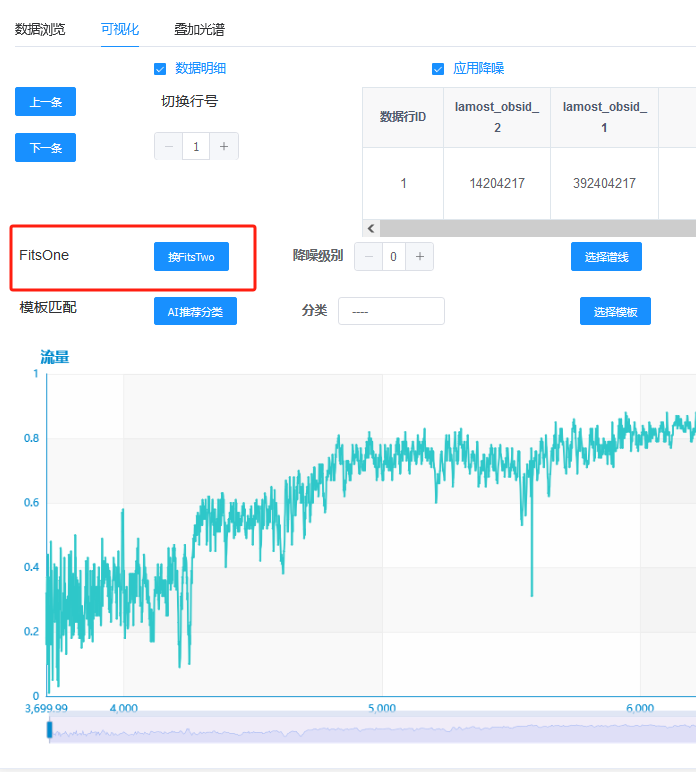
Task: Decrease row number with minus icon
Action: click(x=168, y=147)
